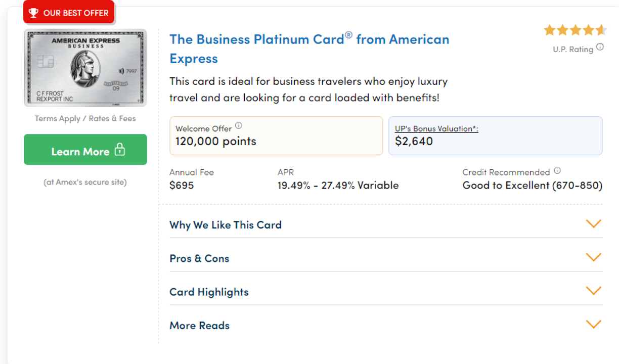Click the info icon beside Welcome Offer

click(239, 126)
